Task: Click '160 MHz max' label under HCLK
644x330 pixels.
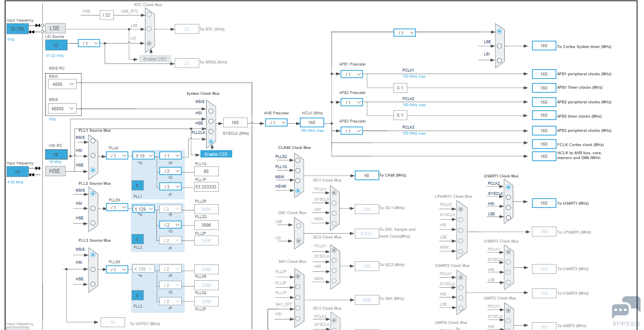Action: click(x=312, y=131)
